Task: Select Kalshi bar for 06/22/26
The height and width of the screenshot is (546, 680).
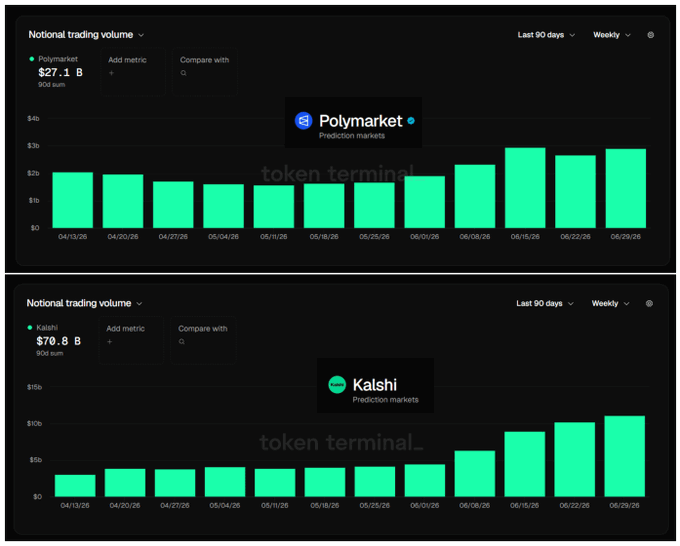Action: (575, 459)
